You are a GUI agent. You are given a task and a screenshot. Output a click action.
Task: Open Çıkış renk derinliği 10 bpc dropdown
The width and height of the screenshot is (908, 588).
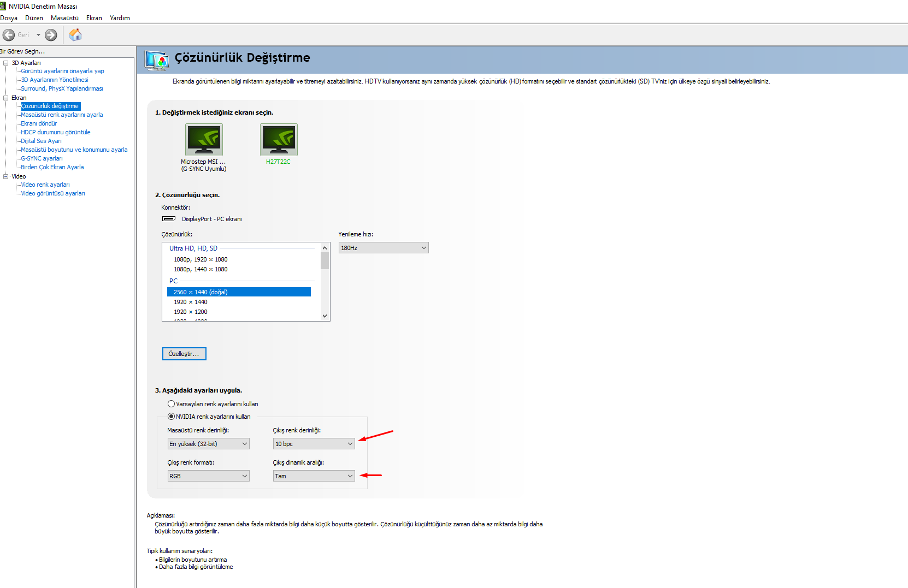[314, 444]
